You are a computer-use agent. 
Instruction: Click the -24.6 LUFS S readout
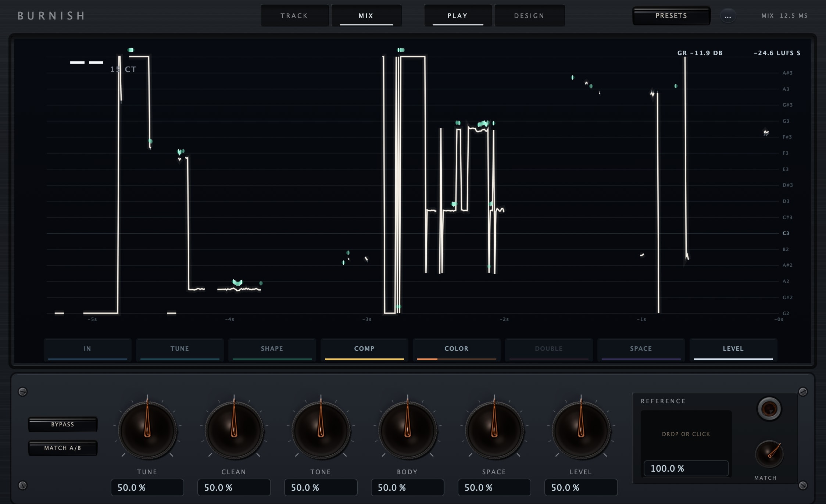point(777,53)
